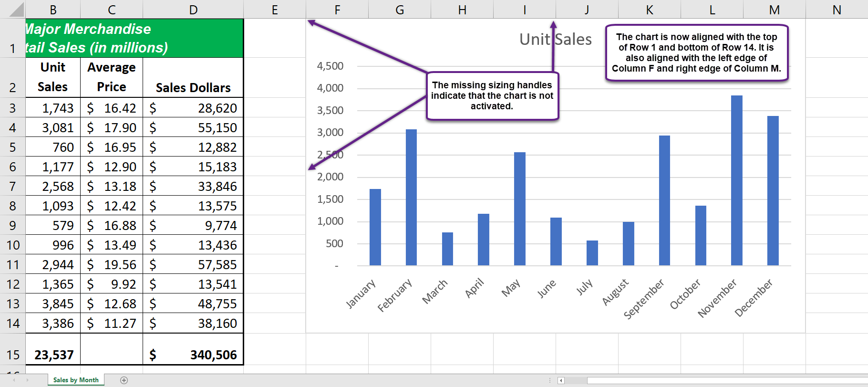Select average price cell 13.18
The height and width of the screenshot is (387, 868).
tap(112, 186)
